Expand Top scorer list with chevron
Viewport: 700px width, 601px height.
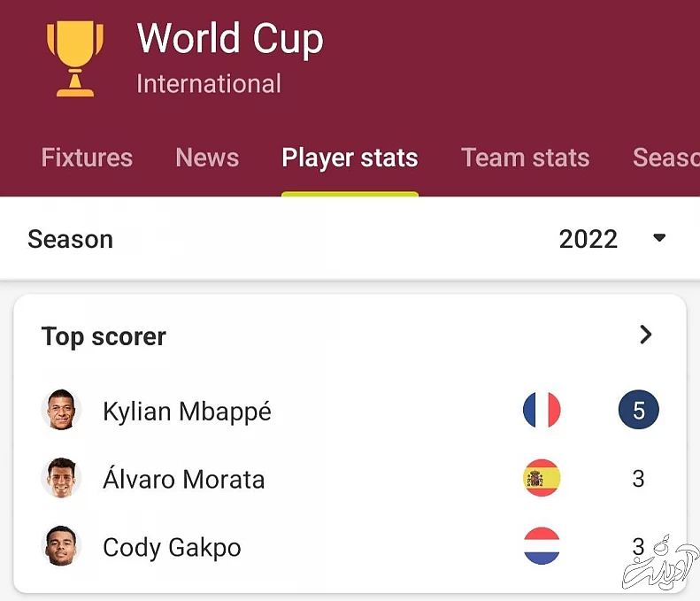646,335
